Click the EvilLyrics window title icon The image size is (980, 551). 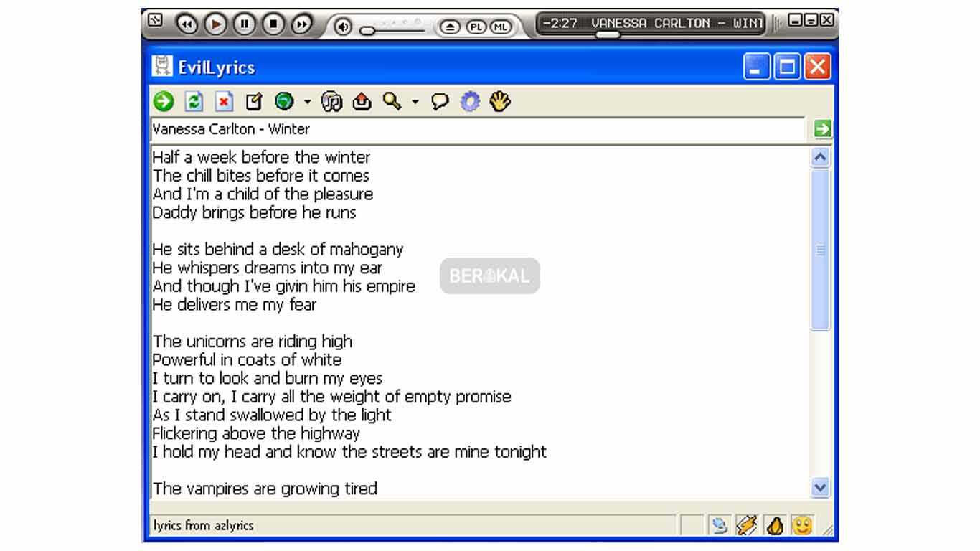(x=163, y=67)
